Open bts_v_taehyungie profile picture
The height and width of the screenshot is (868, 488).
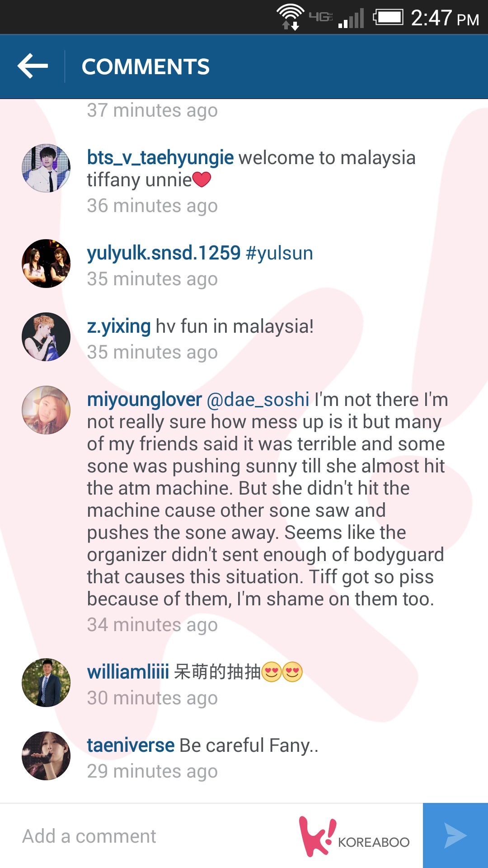coord(46,168)
